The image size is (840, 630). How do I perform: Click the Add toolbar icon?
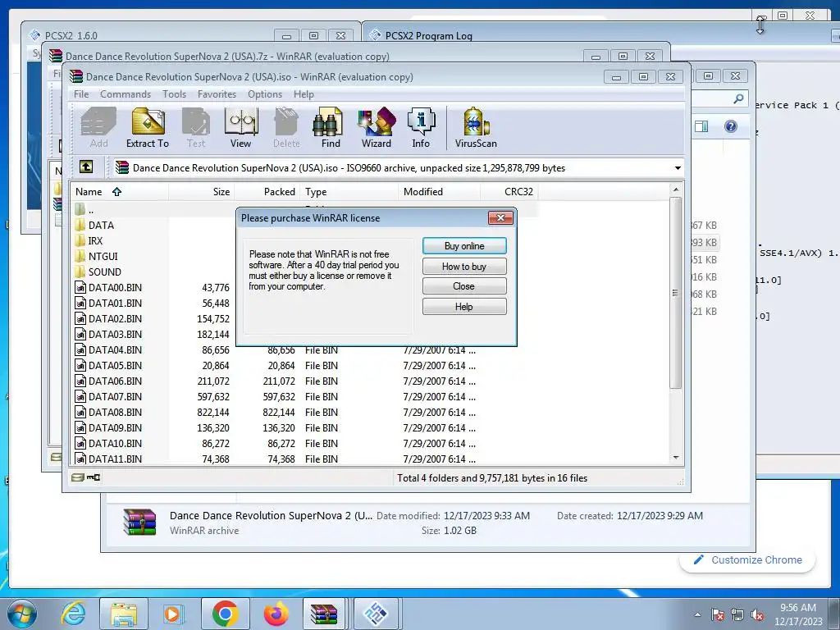98,127
